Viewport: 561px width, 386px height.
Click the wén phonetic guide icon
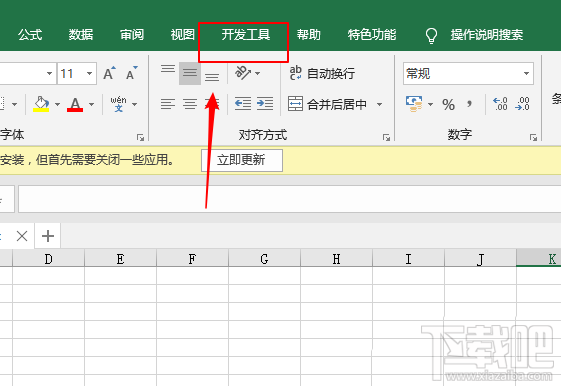click(118, 104)
